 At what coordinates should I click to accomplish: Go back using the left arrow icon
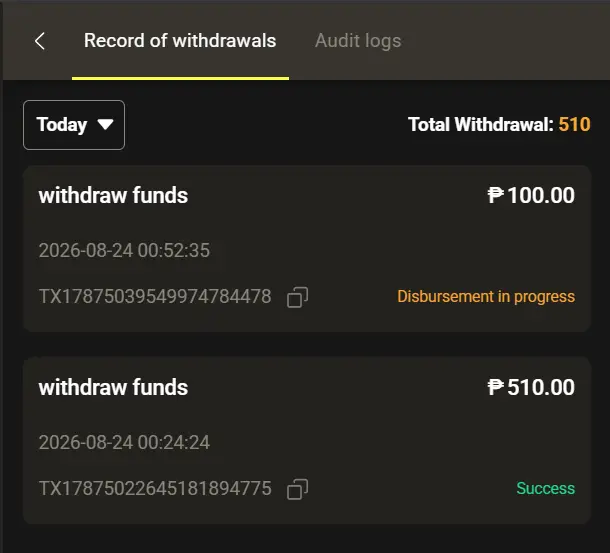tap(40, 41)
